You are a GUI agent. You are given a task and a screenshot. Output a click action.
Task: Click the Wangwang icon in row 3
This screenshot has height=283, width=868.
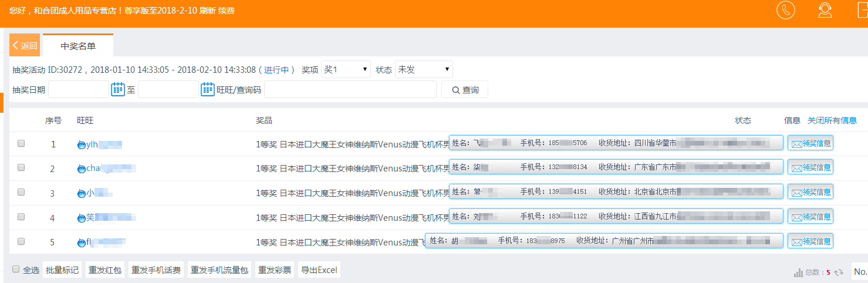pos(81,193)
